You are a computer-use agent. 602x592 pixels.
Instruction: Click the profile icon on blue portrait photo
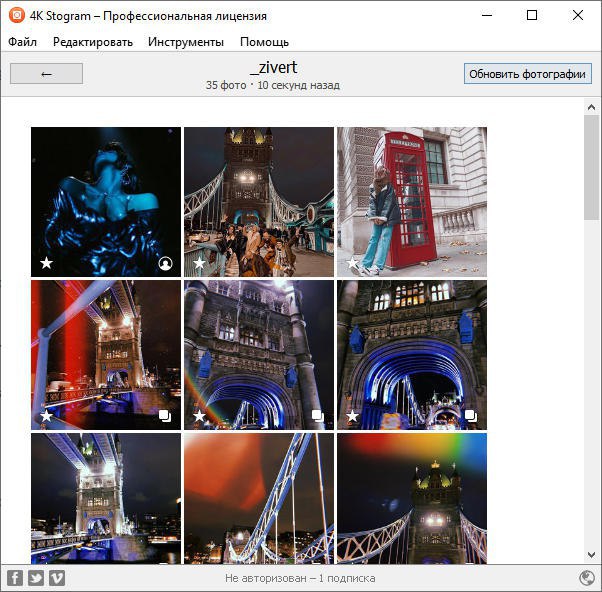point(165,263)
